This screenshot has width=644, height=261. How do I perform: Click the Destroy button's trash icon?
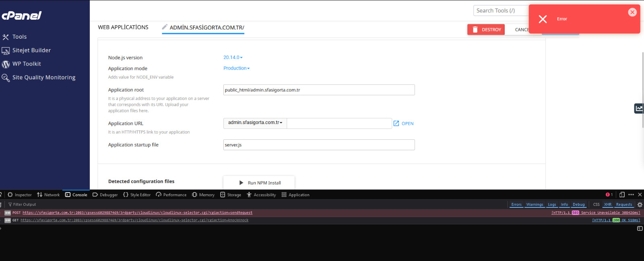pos(475,29)
